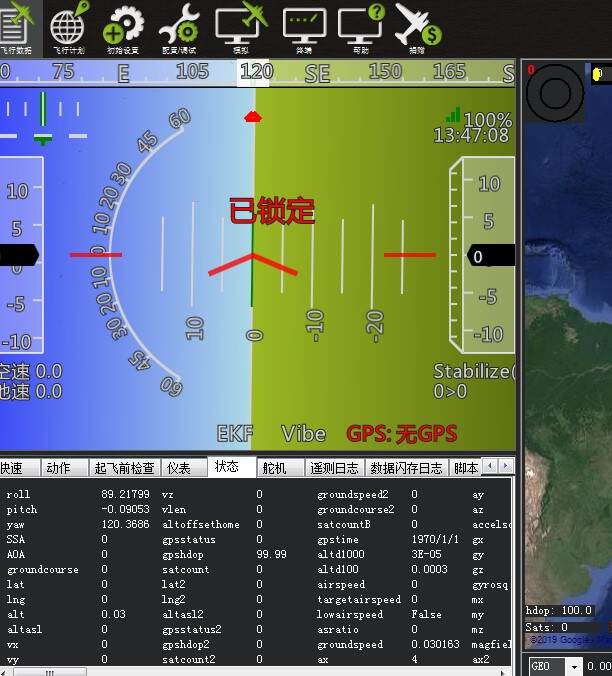Open 配置/调试 config tuning wrench icon
Screen dimensions: 612x676
click(x=179, y=27)
